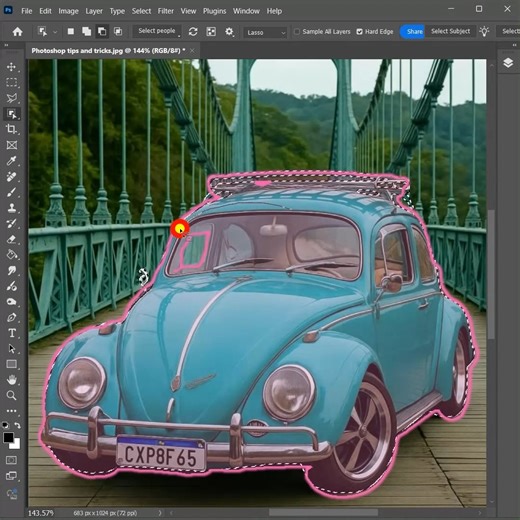Select the Brush tool

point(11,192)
